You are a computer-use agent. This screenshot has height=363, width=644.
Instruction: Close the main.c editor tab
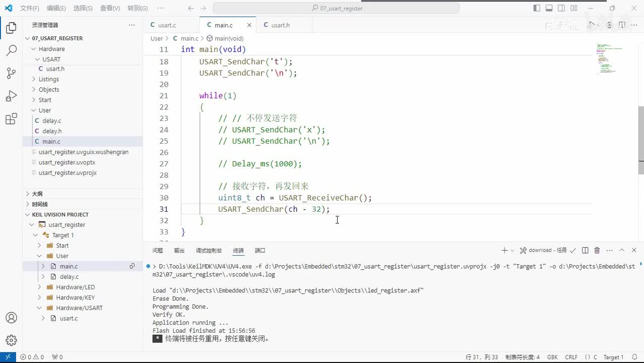click(249, 25)
